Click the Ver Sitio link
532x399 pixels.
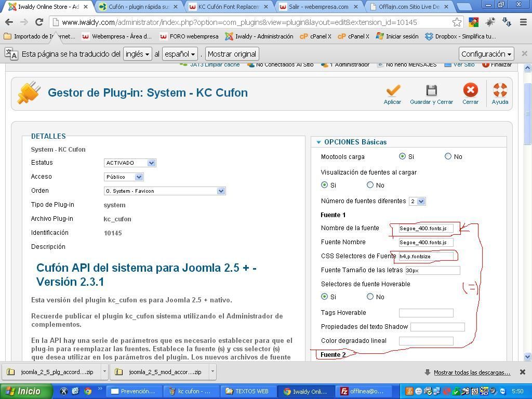pyautogui.click(x=460, y=64)
